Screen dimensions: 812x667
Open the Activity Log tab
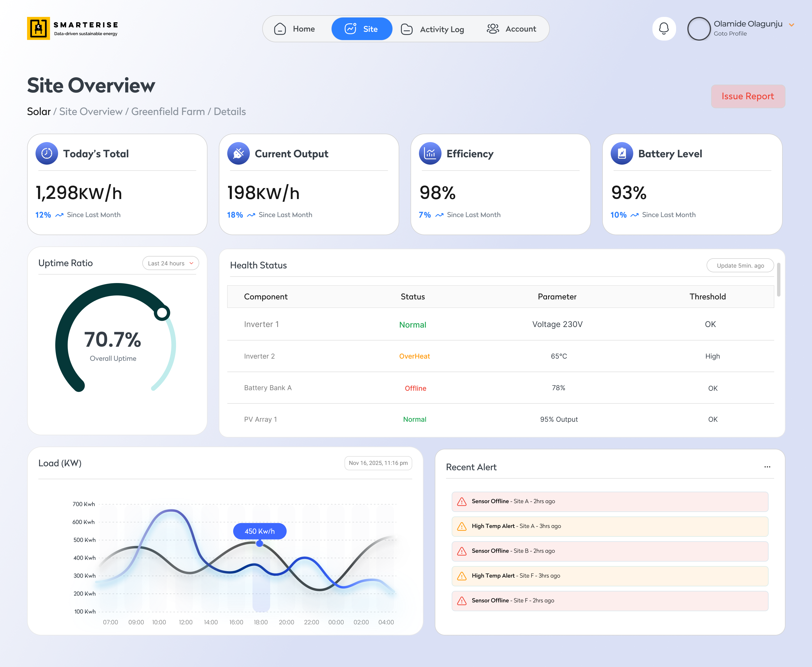pos(432,29)
